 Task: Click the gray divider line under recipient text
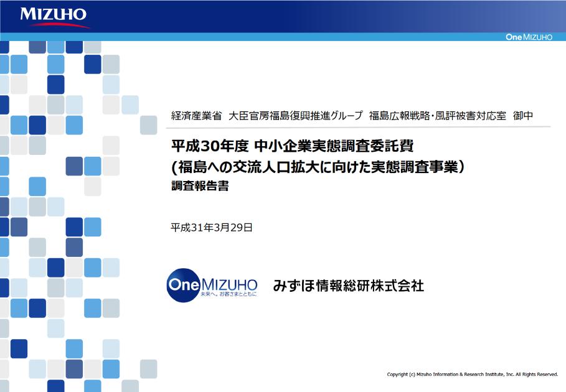pos(361,127)
